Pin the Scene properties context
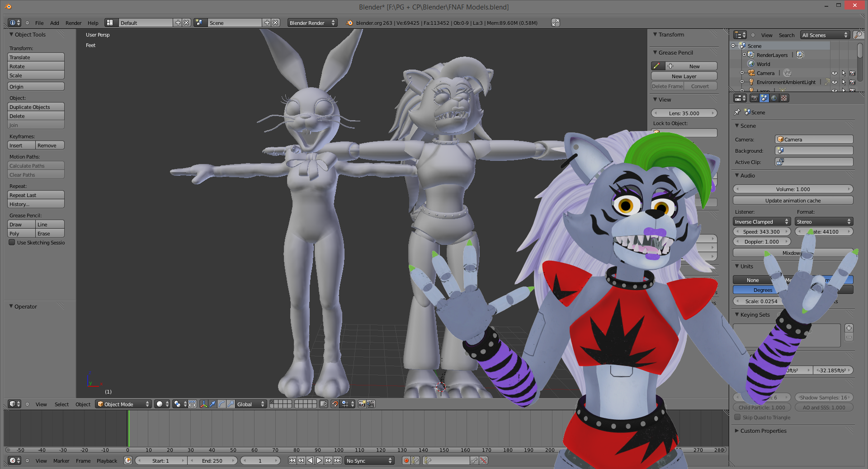868x469 pixels. click(x=737, y=112)
